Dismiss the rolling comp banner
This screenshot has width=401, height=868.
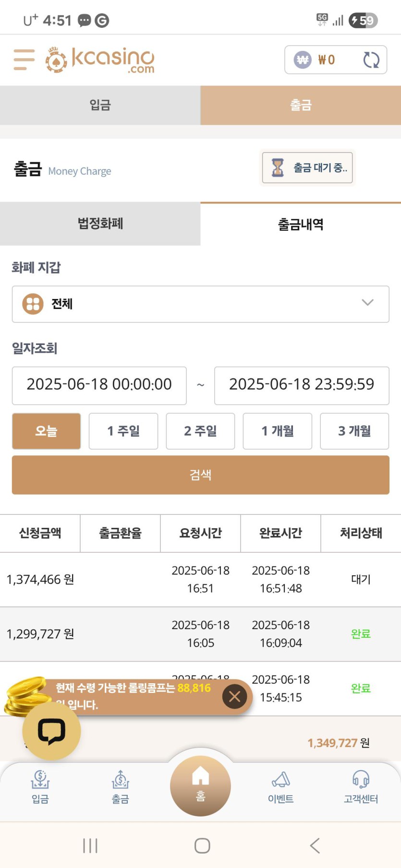tap(234, 696)
